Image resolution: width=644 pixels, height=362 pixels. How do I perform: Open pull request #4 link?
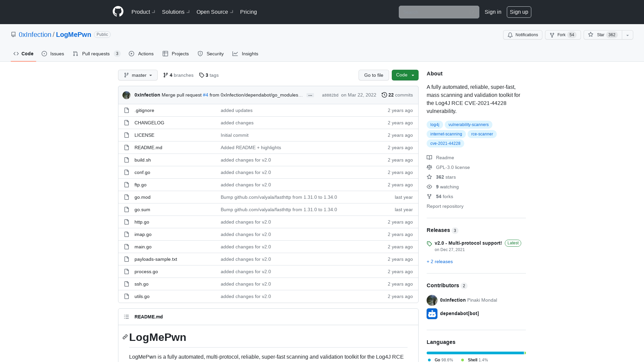pos(206,95)
